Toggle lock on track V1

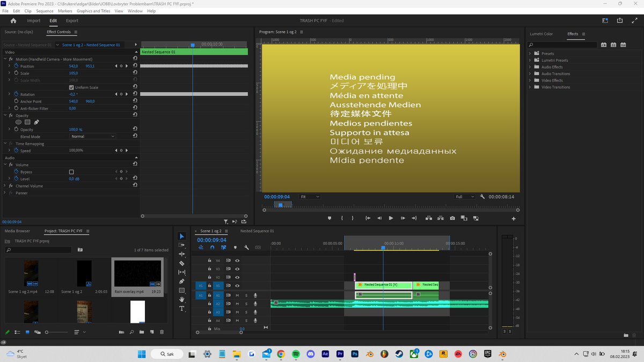click(x=209, y=286)
